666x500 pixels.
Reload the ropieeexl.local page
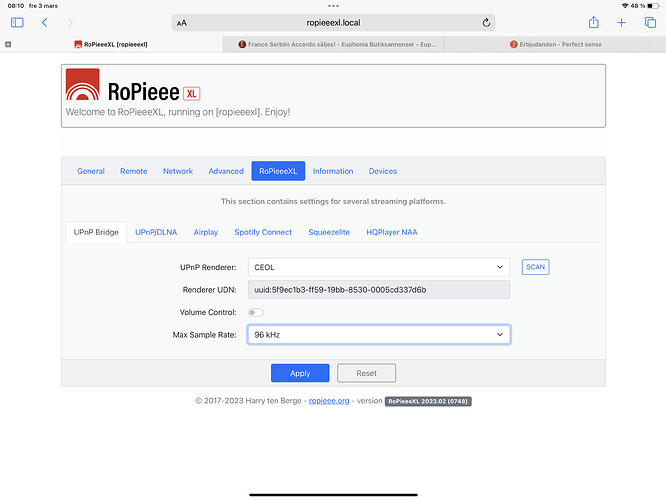click(x=486, y=23)
